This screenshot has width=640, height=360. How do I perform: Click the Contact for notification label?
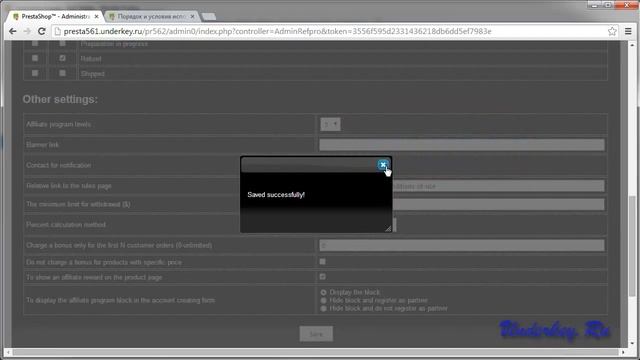(58, 165)
